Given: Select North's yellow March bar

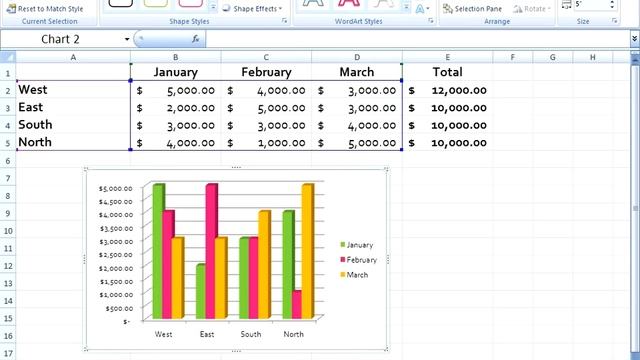Looking at the screenshot, I should pos(308,251).
